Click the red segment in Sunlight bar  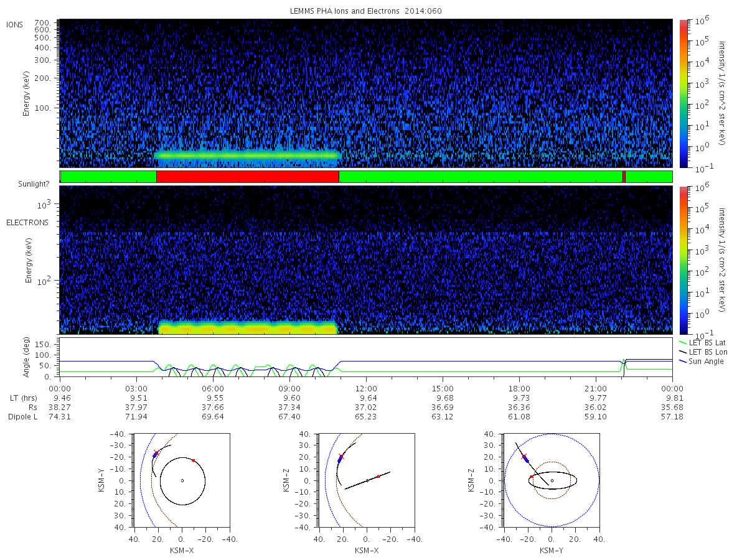tap(248, 177)
